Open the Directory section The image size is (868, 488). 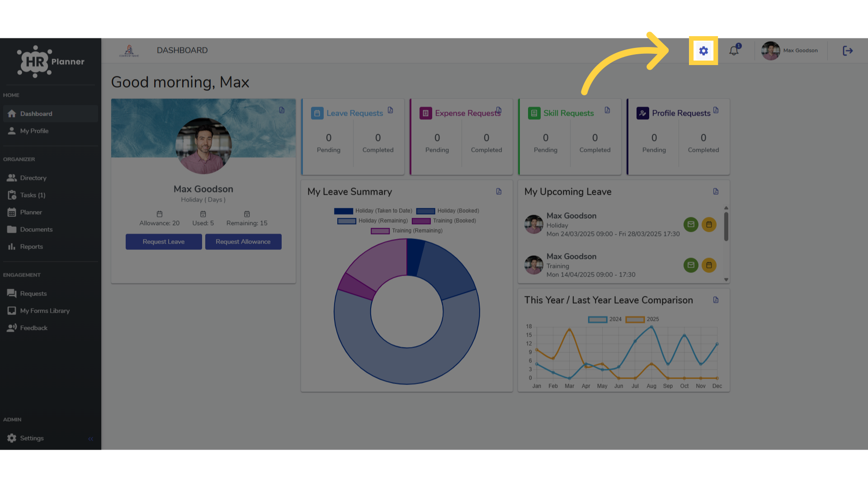pyautogui.click(x=50, y=178)
